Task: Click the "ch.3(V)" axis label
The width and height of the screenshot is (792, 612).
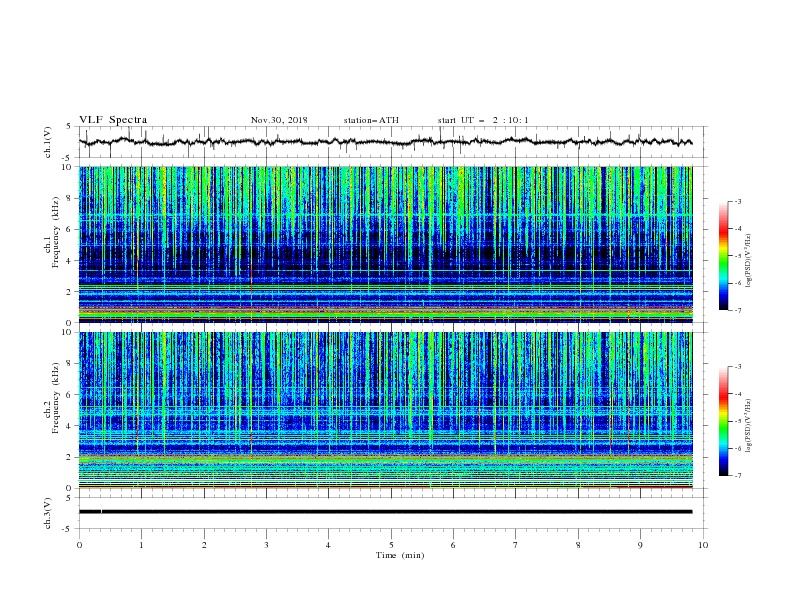Action: [48, 513]
